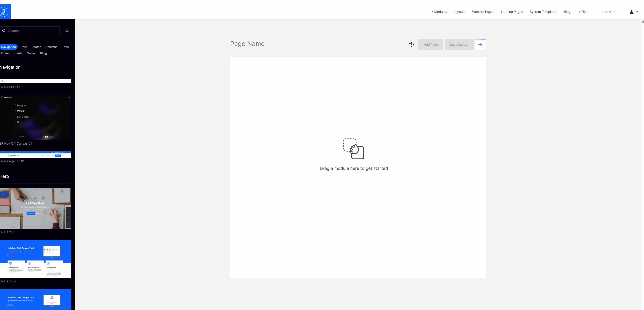Image resolution: width=644 pixels, height=310 pixels.
Task: Open Website Pages
Action: 483,12
